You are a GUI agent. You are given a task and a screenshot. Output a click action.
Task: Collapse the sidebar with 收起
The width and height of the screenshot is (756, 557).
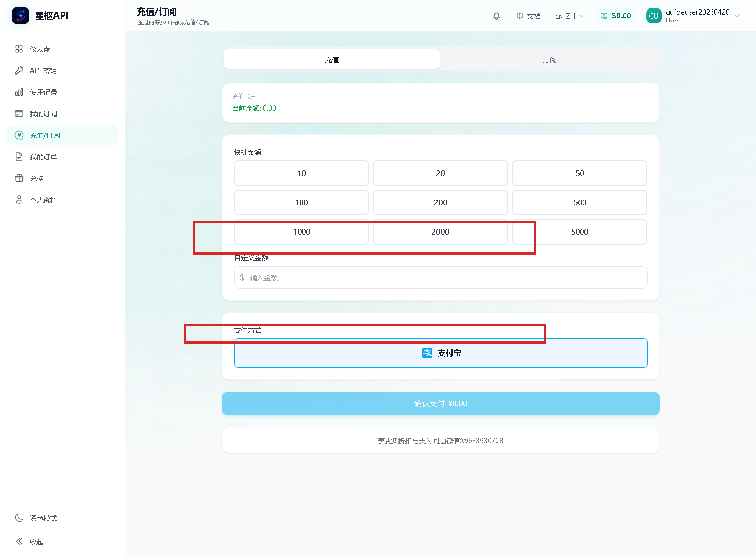click(x=36, y=542)
